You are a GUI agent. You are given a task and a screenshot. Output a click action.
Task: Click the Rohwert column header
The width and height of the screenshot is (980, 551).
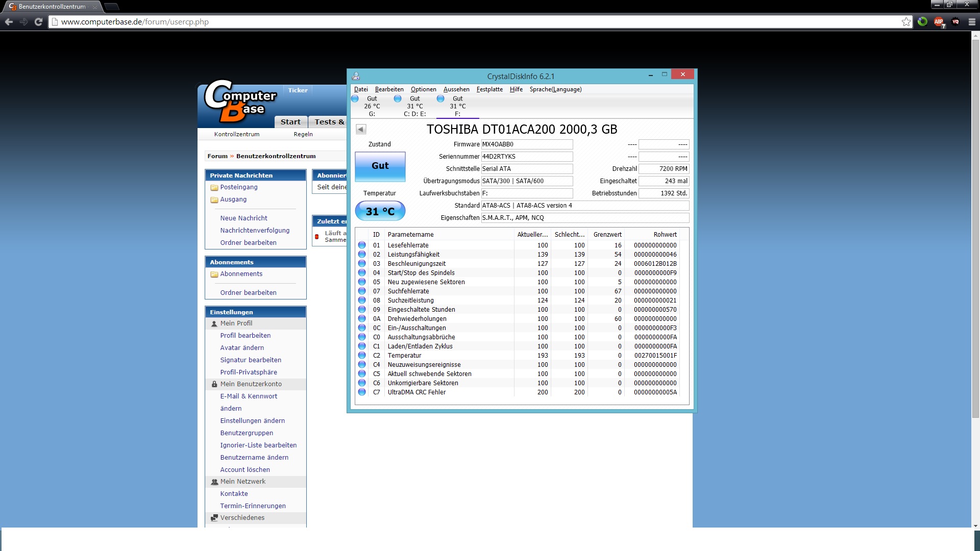[x=665, y=235]
